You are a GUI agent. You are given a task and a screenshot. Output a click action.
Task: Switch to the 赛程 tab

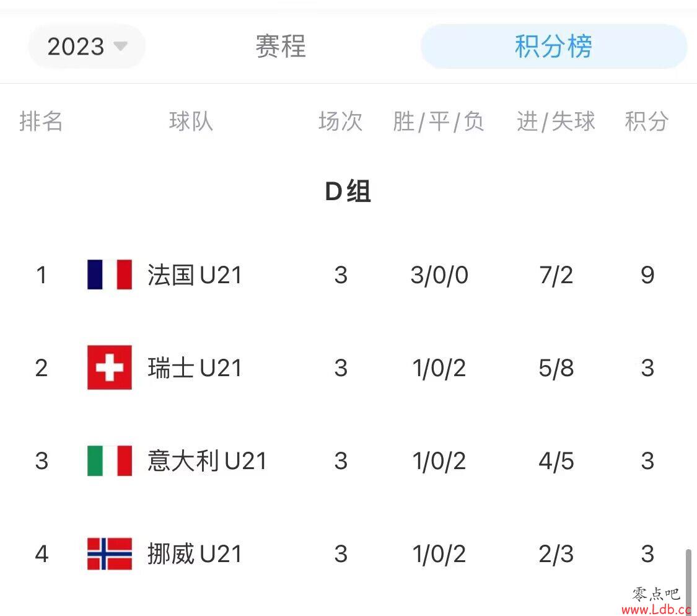[281, 46]
